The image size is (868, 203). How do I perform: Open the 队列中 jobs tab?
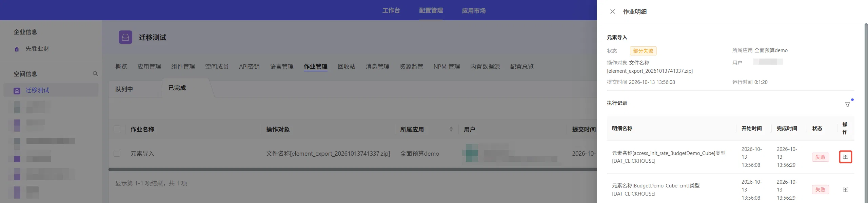coord(124,89)
